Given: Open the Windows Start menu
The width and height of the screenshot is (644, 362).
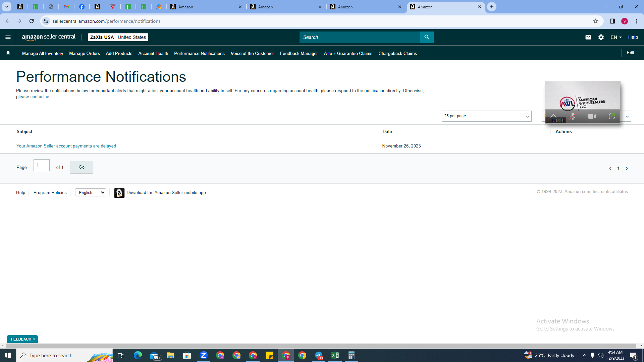Looking at the screenshot, I should click(x=8, y=355).
